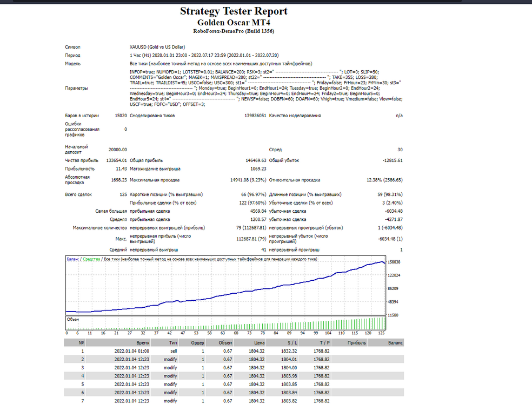
Task: Select S/L cell 1804.00 in row 3
Action: (289, 368)
